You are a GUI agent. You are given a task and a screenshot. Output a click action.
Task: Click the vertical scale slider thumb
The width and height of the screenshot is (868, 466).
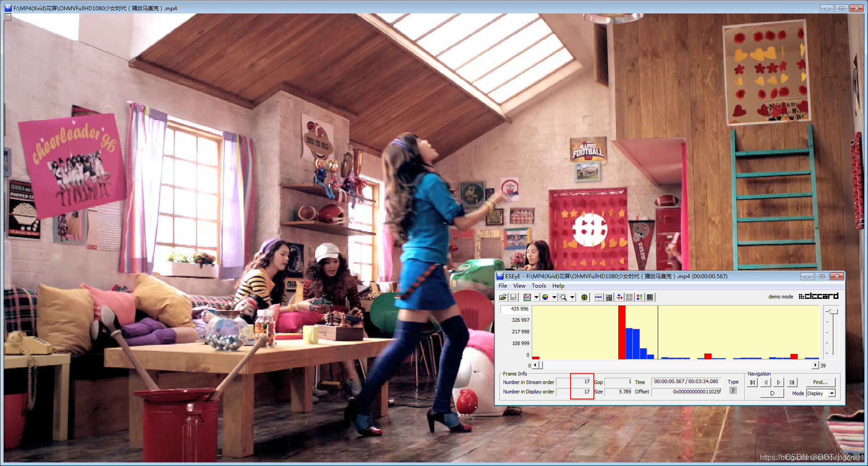833,311
